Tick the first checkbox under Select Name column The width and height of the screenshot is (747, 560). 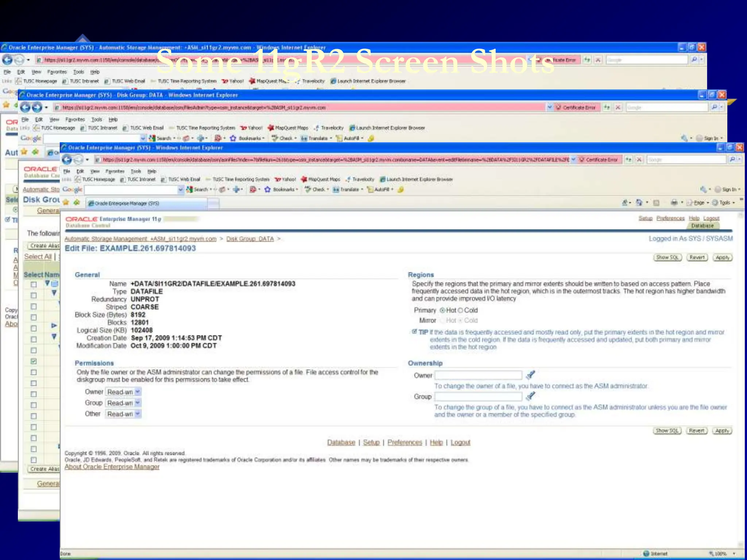point(34,284)
